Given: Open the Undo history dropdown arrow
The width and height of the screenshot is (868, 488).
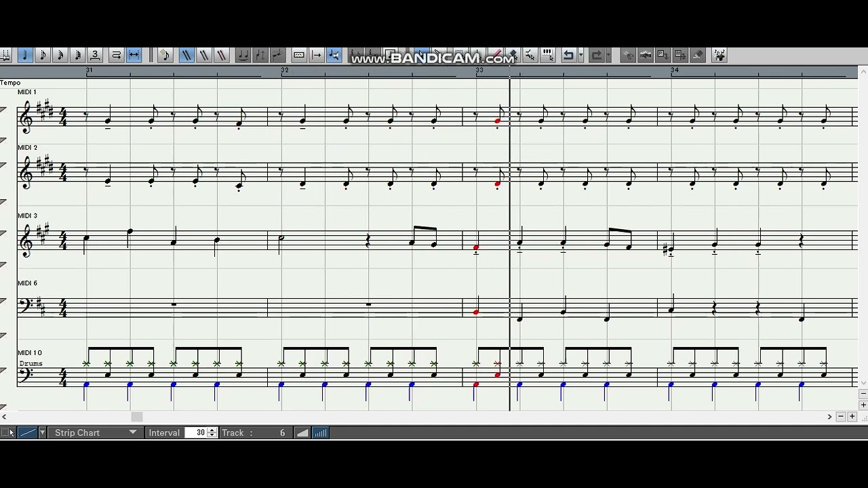Looking at the screenshot, I should [x=580, y=55].
